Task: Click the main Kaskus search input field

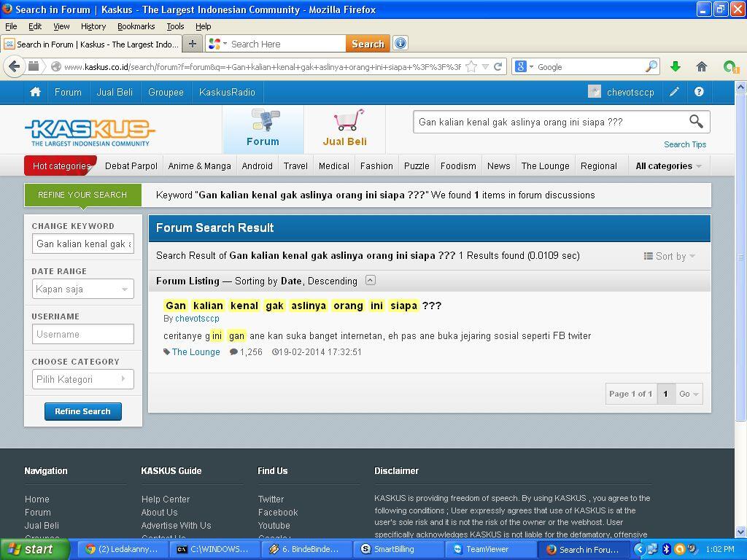Action: click(x=550, y=122)
